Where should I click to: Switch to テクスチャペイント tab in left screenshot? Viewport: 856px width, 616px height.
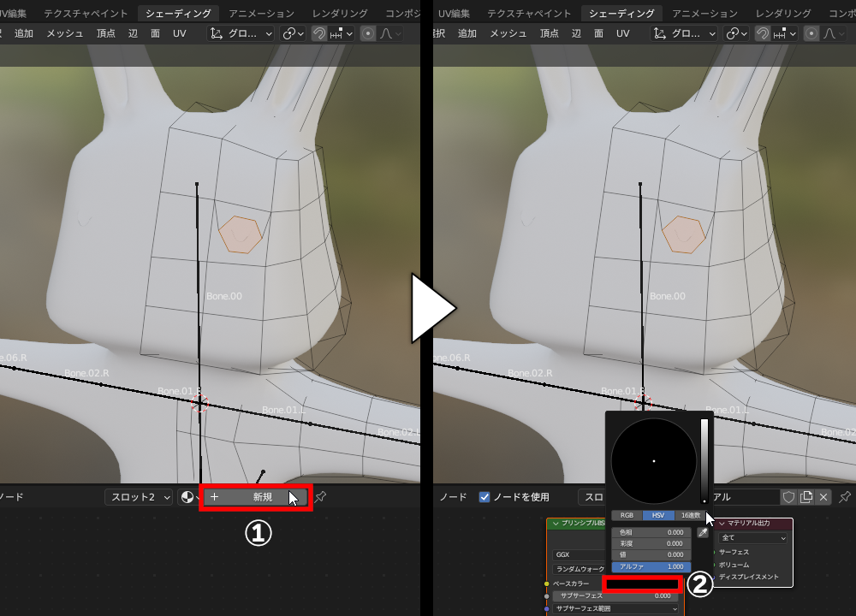pyautogui.click(x=85, y=13)
